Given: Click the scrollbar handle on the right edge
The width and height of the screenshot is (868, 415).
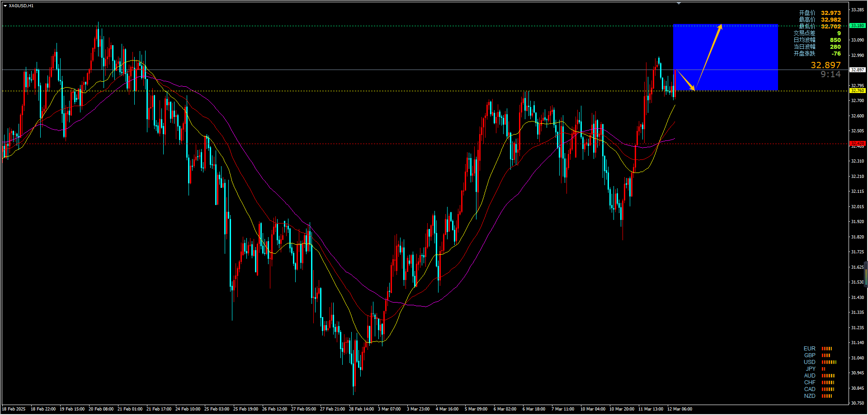Looking at the screenshot, I should 866,274.
